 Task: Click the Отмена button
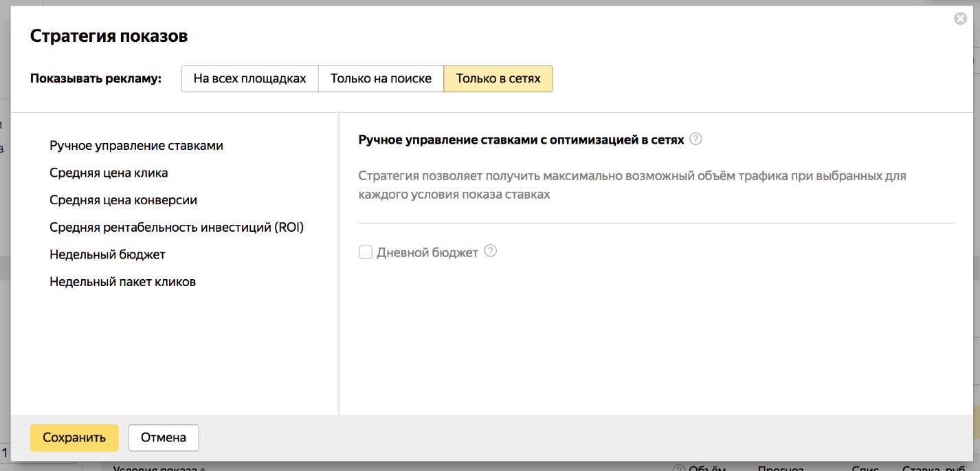click(x=164, y=438)
